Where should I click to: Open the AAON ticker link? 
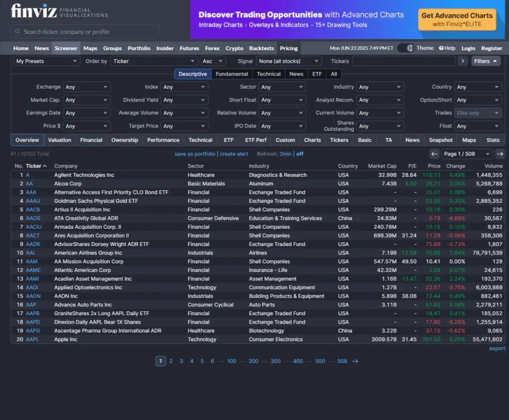(33, 296)
